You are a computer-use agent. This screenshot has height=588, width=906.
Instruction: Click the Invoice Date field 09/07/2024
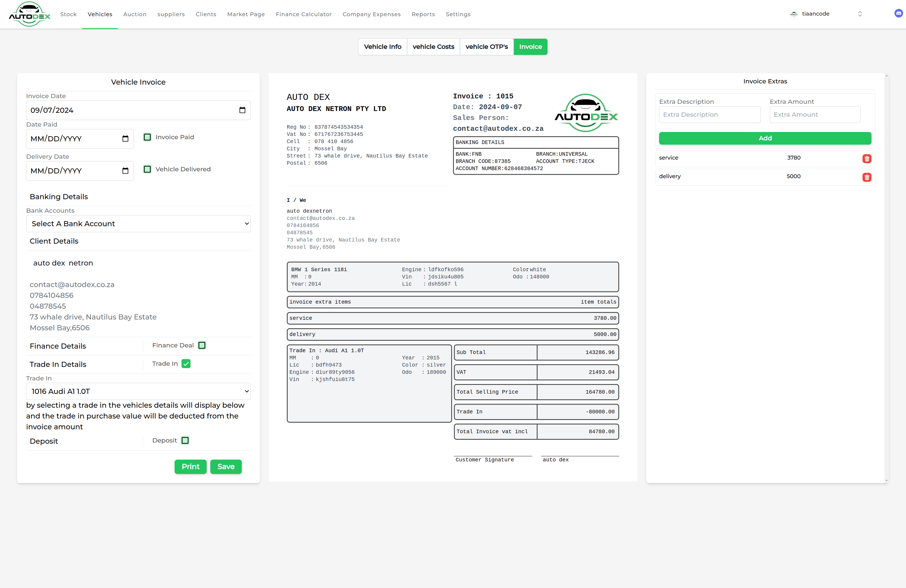[138, 110]
